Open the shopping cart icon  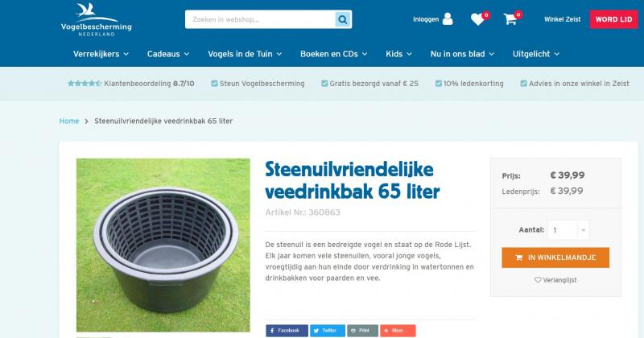[510, 19]
